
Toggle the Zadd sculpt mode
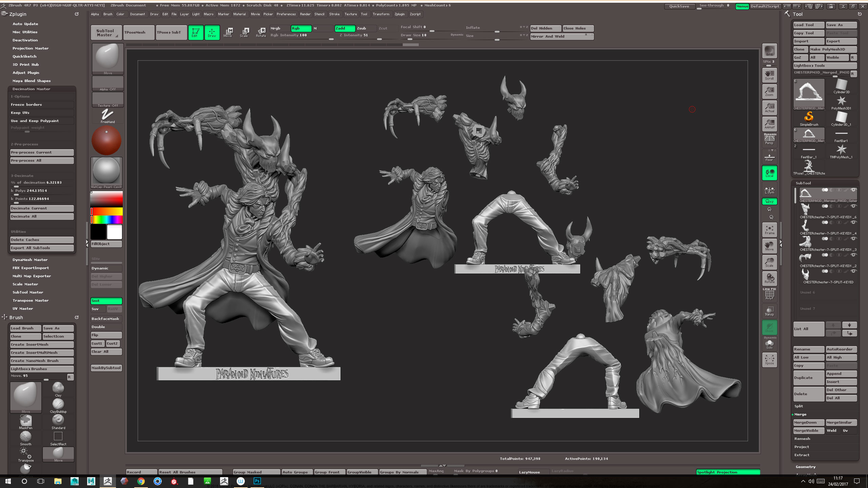345,28
